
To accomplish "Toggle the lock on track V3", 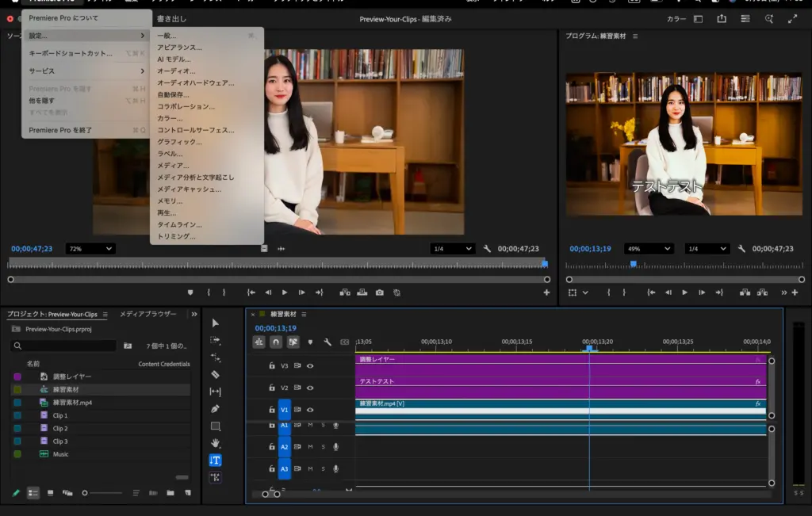I will tap(271, 366).
